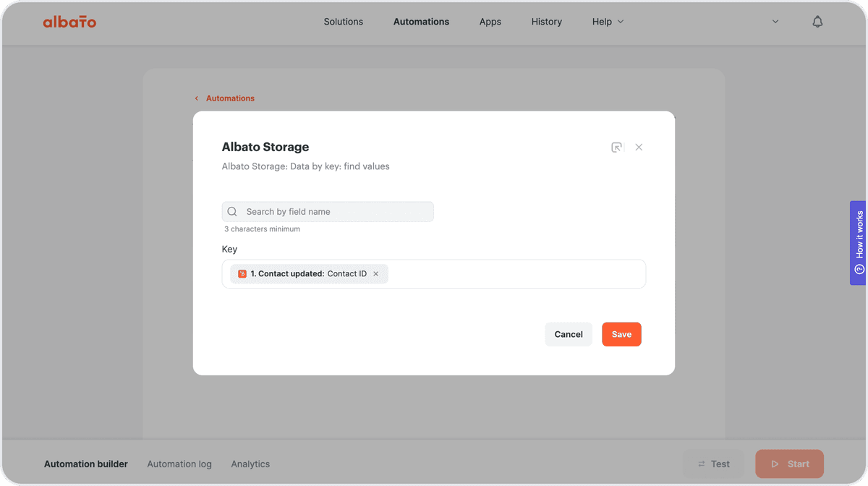Image resolution: width=868 pixels, height=486 pixels.
Task: Open the How it works side tab
Action: pos(859,243)
